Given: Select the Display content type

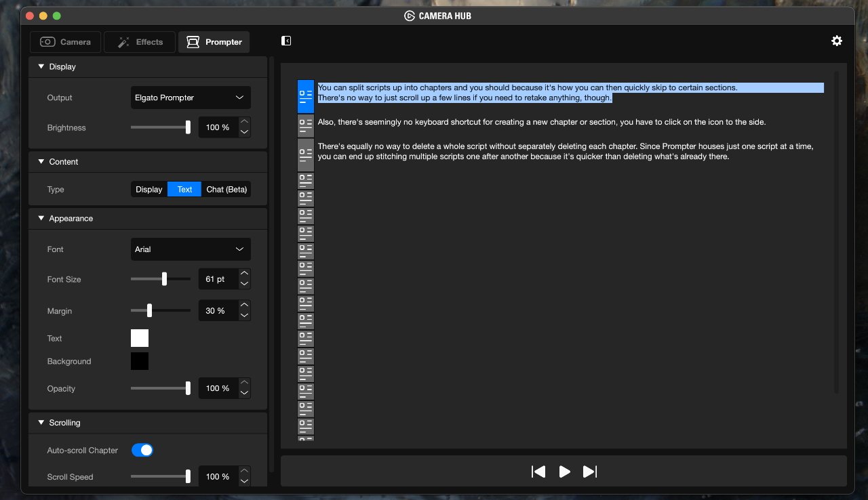Looking at the screenshot, I should [x=149, y=190].
